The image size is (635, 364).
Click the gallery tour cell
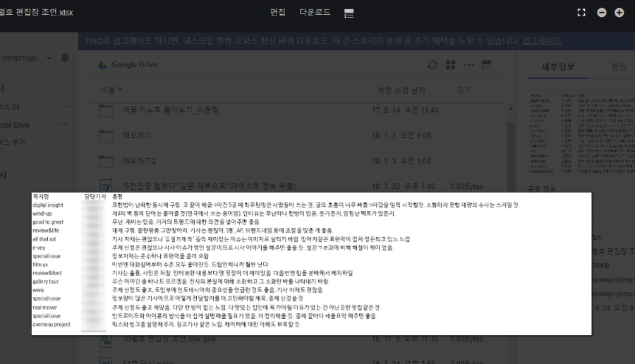click(45, 281)
